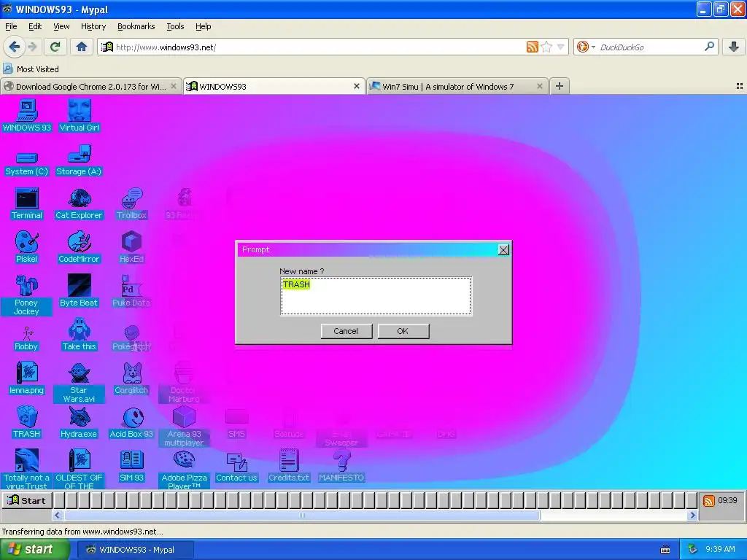This screenshot has width=747, height=560.
Task: Open the WINDOWS 93 desktop icon
Action: (x=27, y=115)
